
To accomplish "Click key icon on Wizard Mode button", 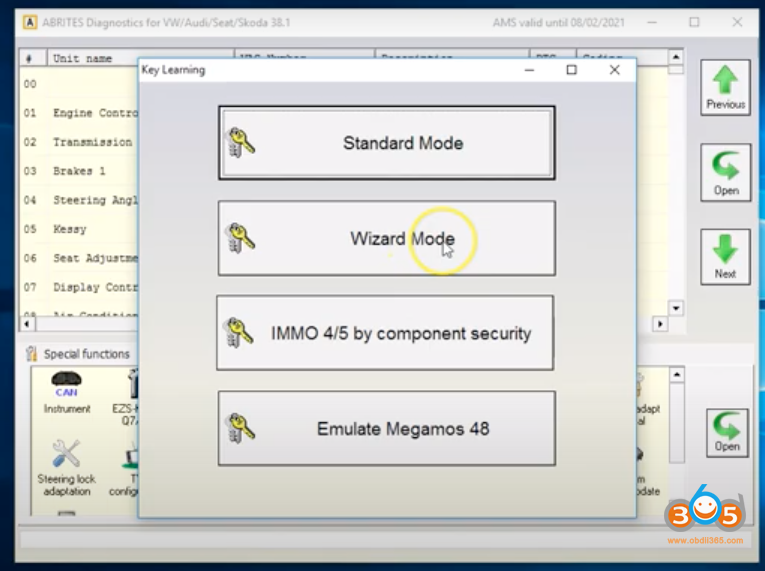I will coord(241,238).
